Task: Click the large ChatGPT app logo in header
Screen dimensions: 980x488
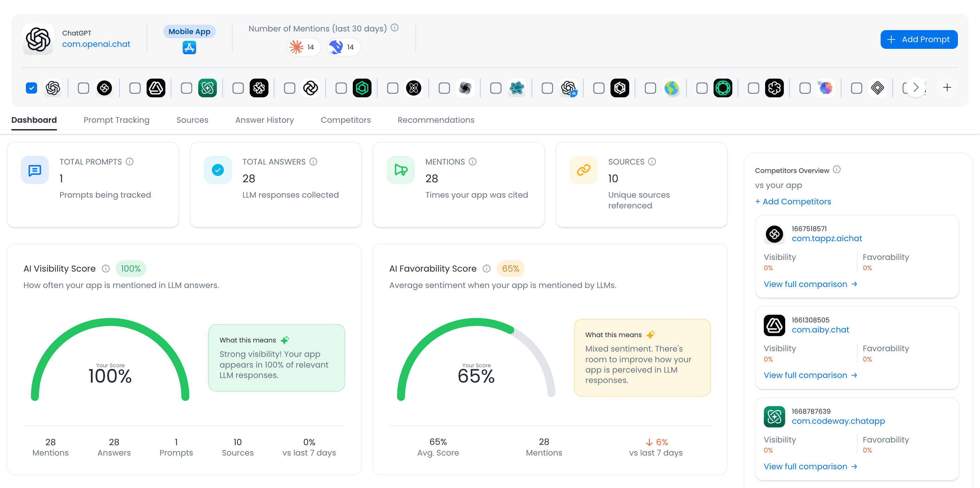Action: 38,39
